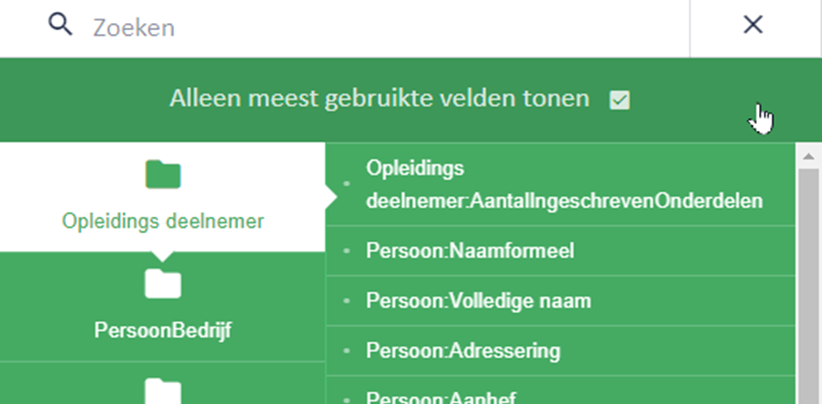Choose the Opleidings deelnemer:AantalIngeschrevenOnderdelen field
Viewport: 822px width, 404px height.
point(560,184)
